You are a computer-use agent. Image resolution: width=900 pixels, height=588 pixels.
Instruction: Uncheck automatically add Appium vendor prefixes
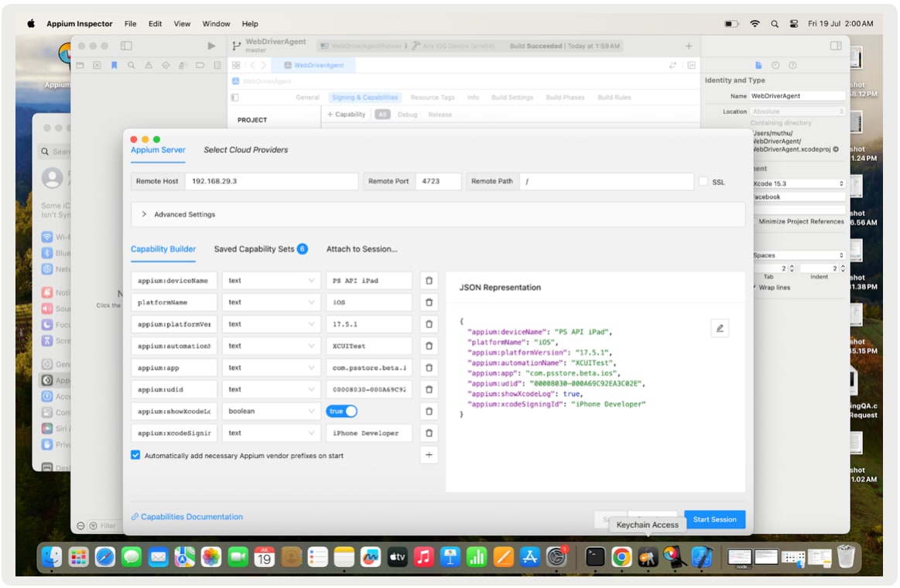pos(136,456)
